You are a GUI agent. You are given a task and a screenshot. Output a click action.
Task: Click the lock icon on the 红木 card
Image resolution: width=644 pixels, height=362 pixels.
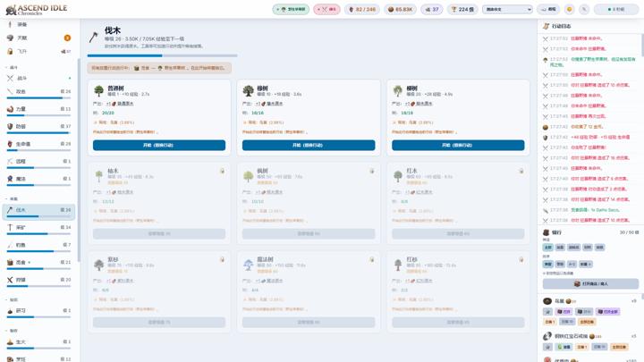521,171
